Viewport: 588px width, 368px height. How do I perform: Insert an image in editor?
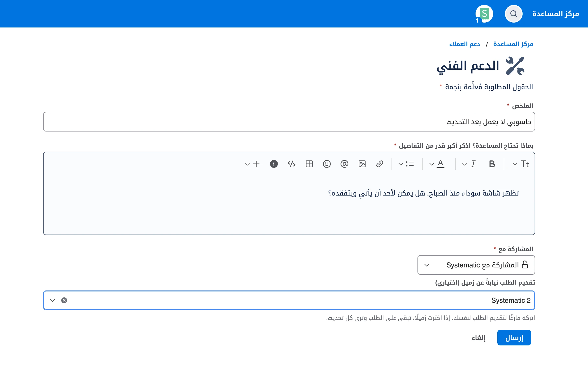tap(362, 164)
